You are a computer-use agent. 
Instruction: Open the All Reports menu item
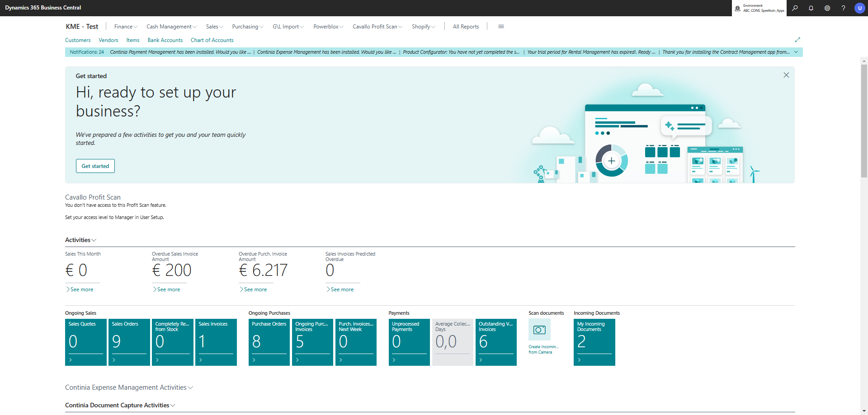[x=466, y=27]
